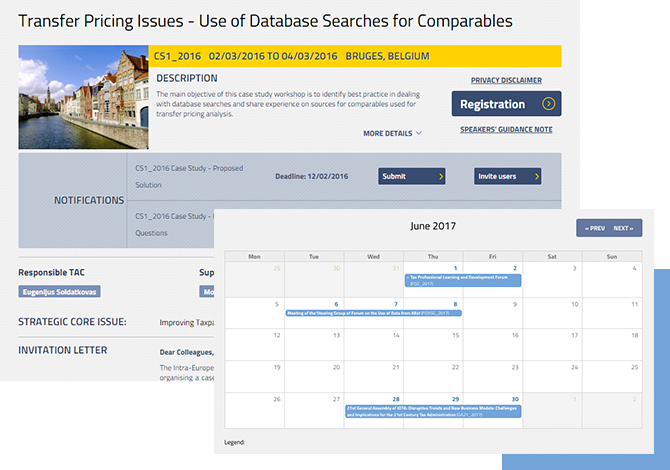Advance calendar with Next button
The width and height of the screenshot is (670, 470).
pos(624,228)
